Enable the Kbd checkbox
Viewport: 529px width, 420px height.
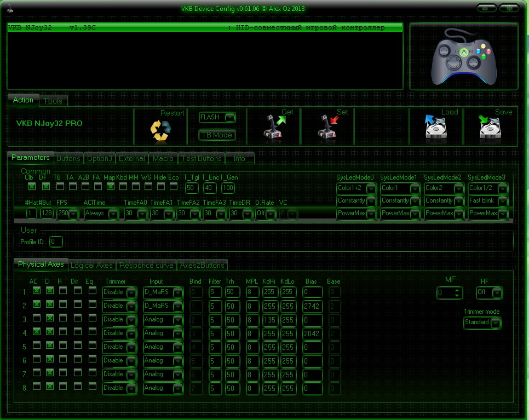123,186
